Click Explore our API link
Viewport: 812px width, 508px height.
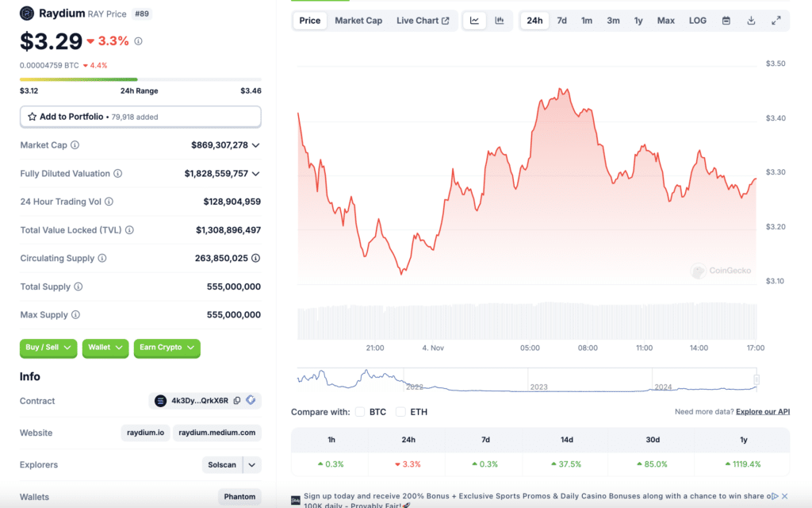(763, 412)
